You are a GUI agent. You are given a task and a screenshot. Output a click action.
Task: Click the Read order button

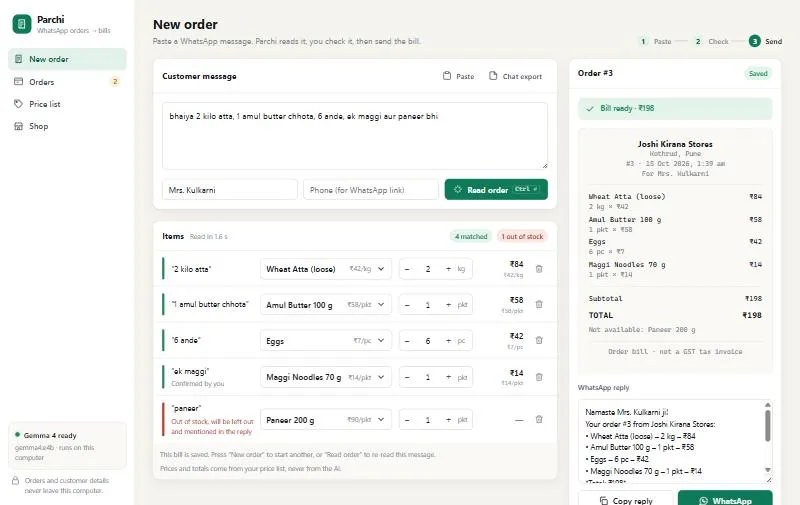point(496,189)
